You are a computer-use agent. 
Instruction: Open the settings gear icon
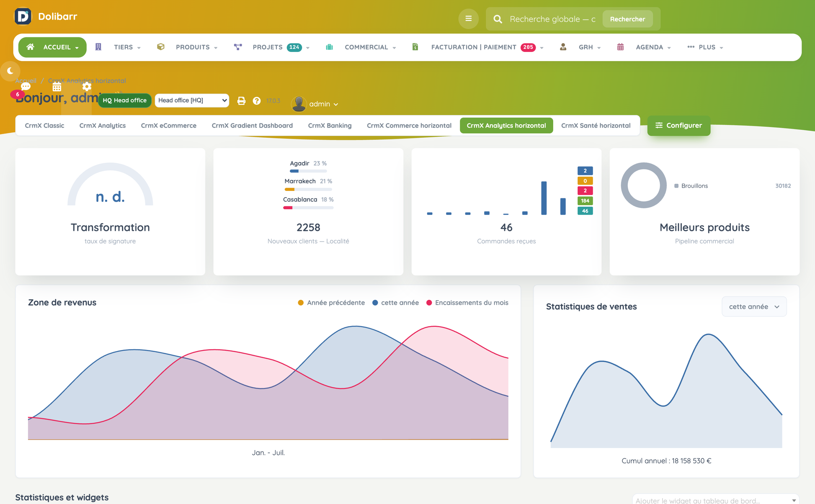87,86
